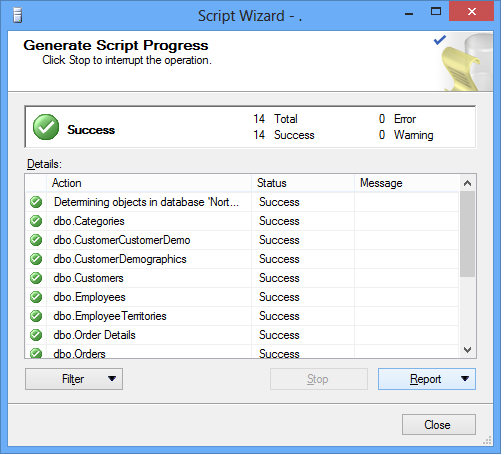Click the green icon beside dbo.Customers
Viewport: 504px width, 455px height.
click(36, 278)
